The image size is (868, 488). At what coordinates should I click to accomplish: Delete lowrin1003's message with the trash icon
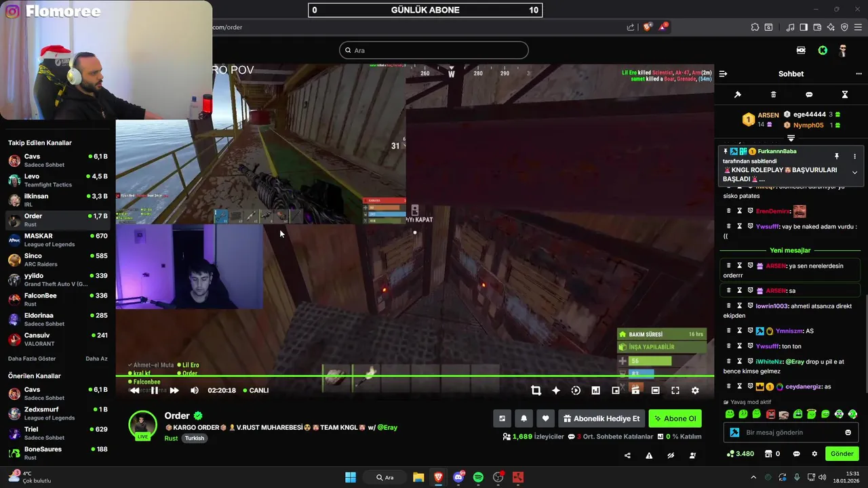tap(729, 306)
